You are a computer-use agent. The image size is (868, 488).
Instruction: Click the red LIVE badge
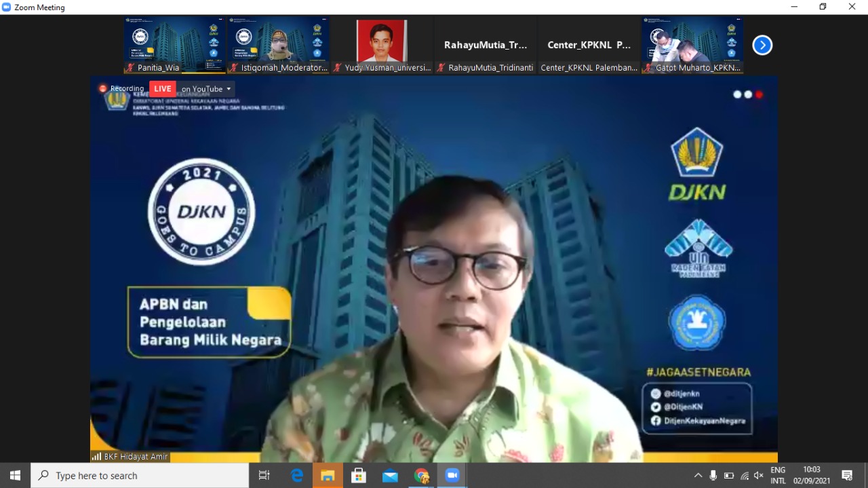[x=162, y=88]
